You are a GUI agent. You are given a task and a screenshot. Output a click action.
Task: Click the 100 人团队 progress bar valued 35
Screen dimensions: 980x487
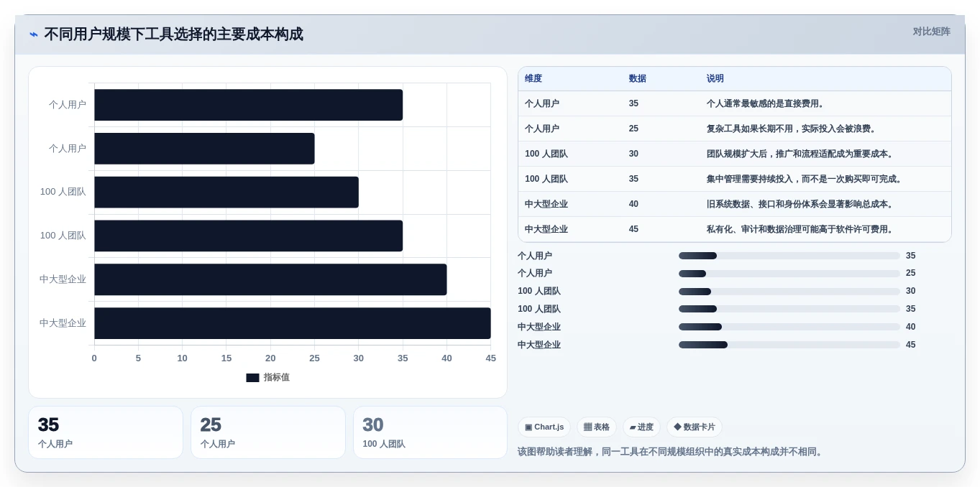(x=789, y=309)
